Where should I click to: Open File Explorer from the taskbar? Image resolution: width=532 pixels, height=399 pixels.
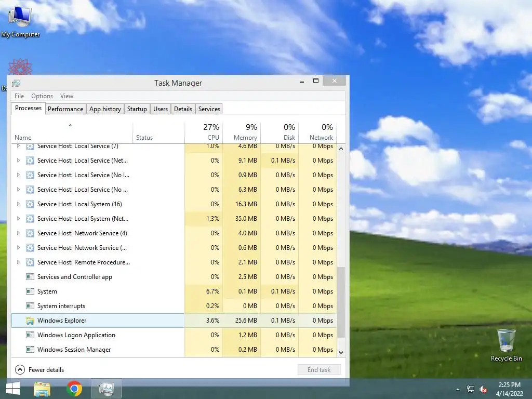42,389
